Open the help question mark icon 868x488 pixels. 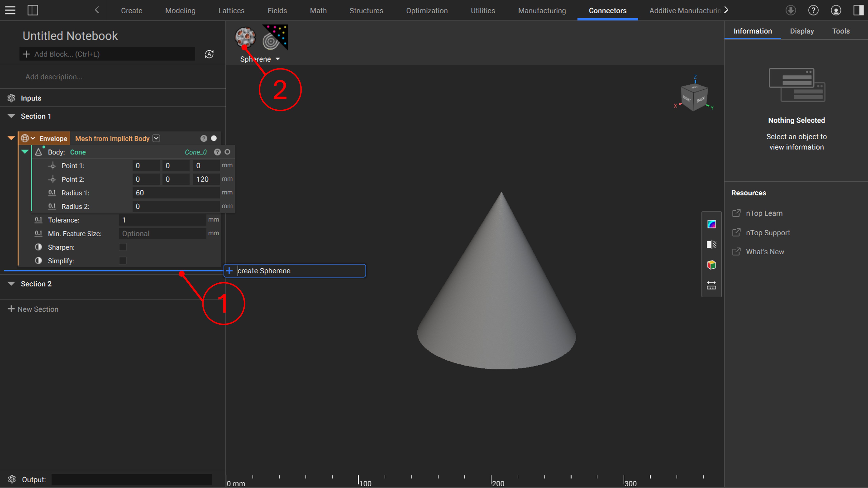(813, 10)
